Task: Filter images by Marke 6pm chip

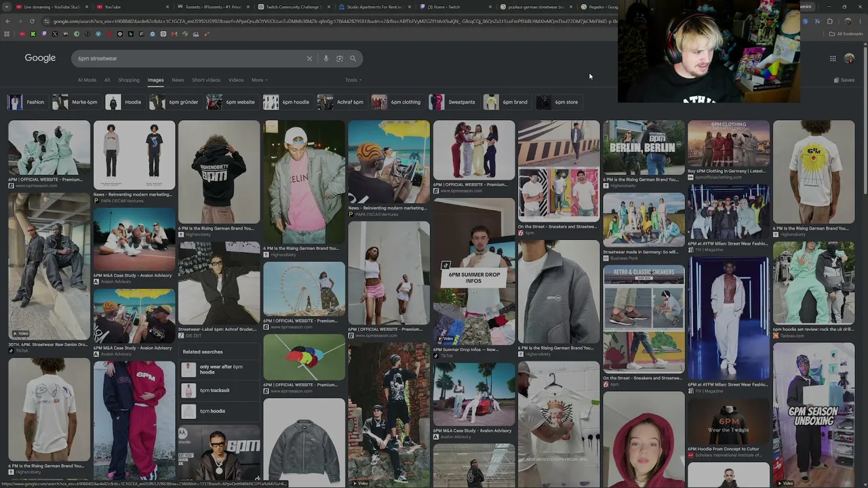Action: 76,102
